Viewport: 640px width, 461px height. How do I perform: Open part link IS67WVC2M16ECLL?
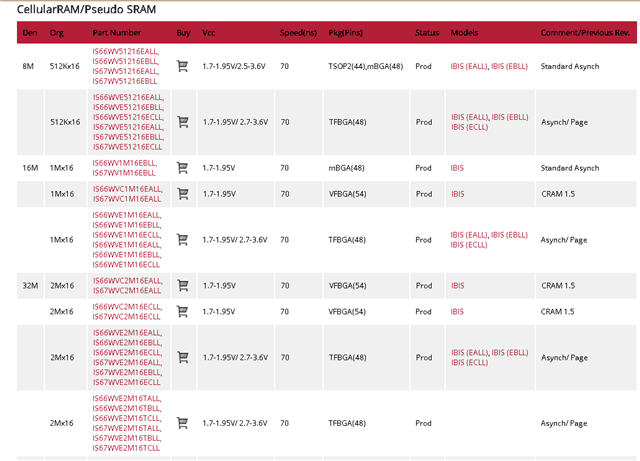126,317
